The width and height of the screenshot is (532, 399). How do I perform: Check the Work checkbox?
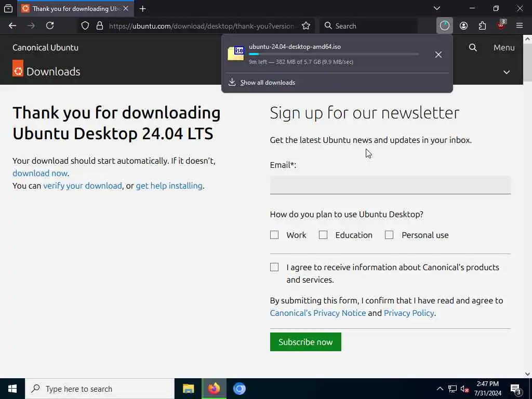coord(274,235)
